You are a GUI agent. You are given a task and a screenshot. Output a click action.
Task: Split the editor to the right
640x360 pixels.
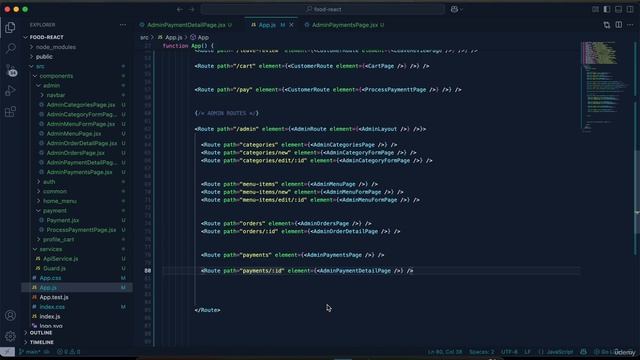click(x=619, y=25)
